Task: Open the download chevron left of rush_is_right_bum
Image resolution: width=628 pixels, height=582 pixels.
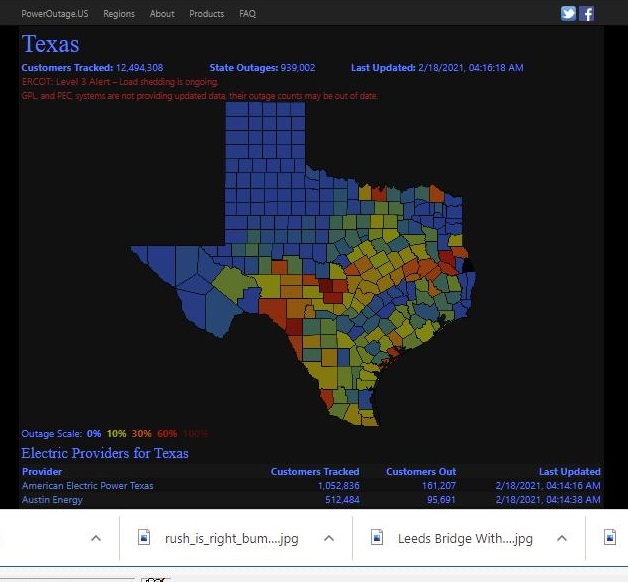Action: point(96,538)
